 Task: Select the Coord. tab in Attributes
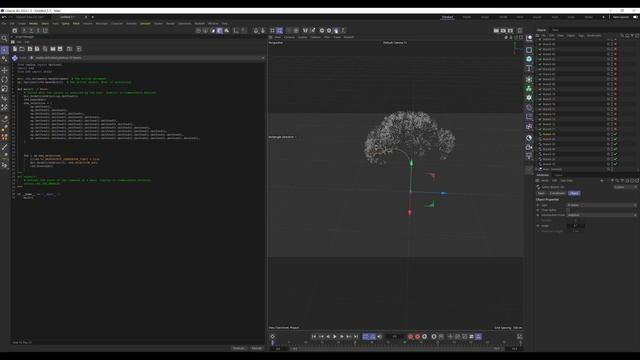click(x=557, y=193)
